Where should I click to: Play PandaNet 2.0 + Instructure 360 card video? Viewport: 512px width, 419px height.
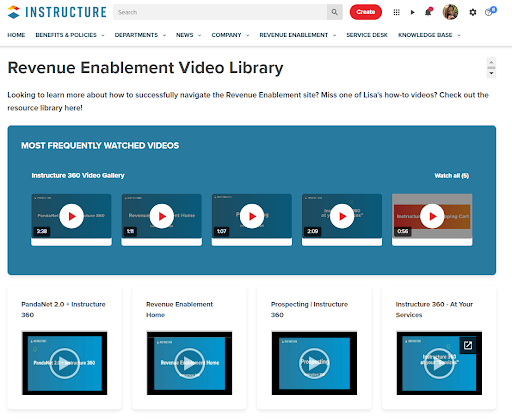[x=65, y=363]
